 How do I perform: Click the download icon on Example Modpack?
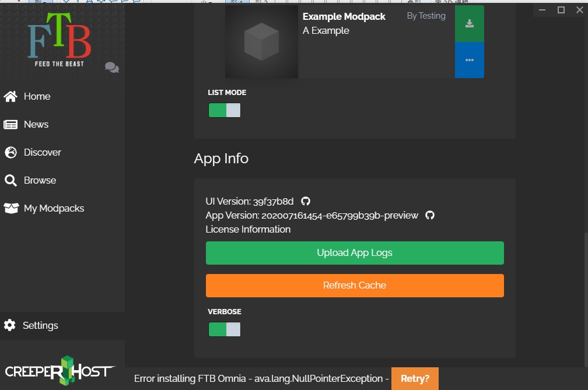(x=470, y=23)
